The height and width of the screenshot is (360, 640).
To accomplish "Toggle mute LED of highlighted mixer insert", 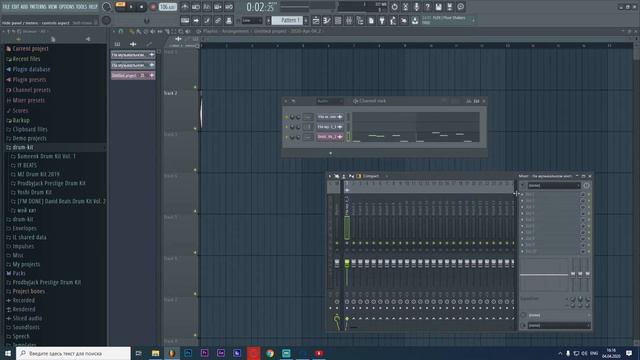I will tap(347, 243).
